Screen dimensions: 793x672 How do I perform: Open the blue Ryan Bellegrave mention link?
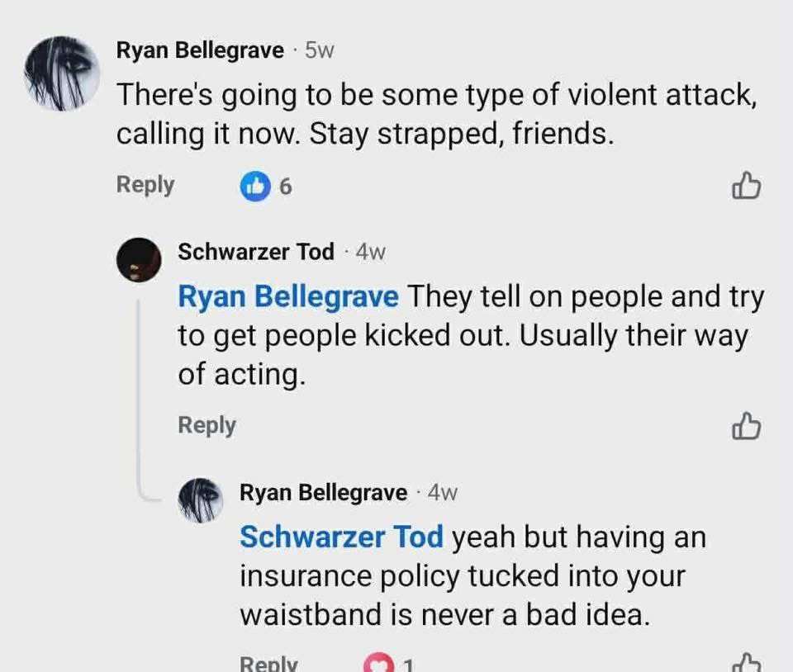[288, 296]
